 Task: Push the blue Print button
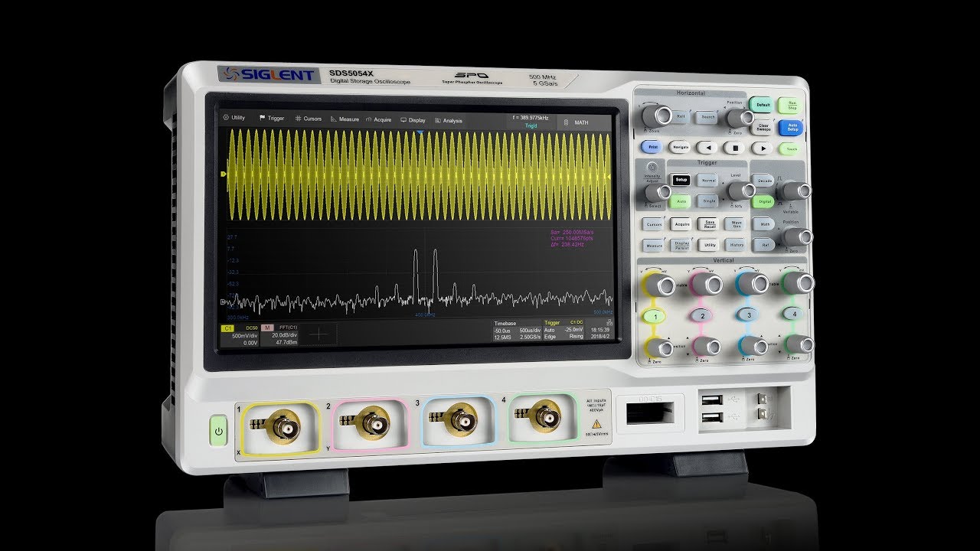pos(652,146)
